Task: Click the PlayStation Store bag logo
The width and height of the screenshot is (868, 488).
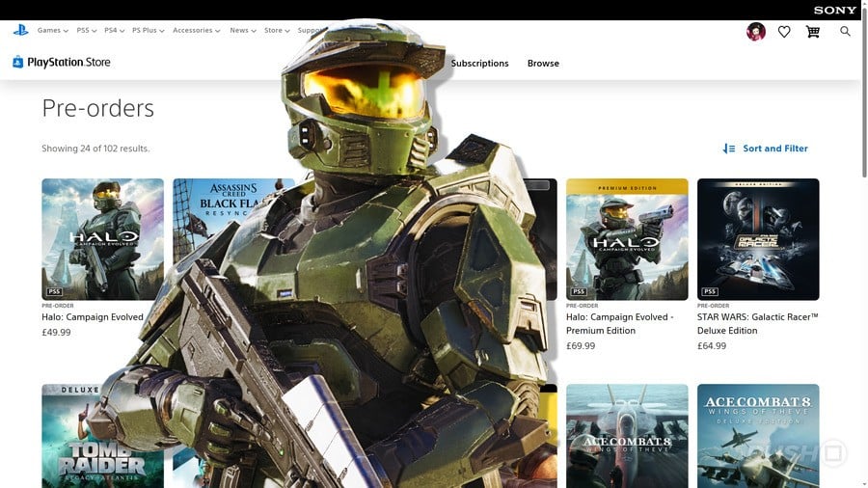Action: tap(17, 62)
